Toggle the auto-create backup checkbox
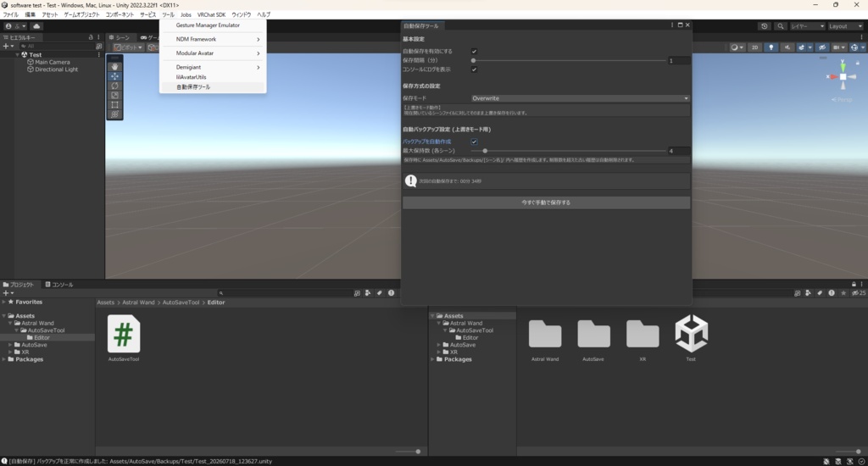This screenshot has height=466, width=868. tap(474, 141)
